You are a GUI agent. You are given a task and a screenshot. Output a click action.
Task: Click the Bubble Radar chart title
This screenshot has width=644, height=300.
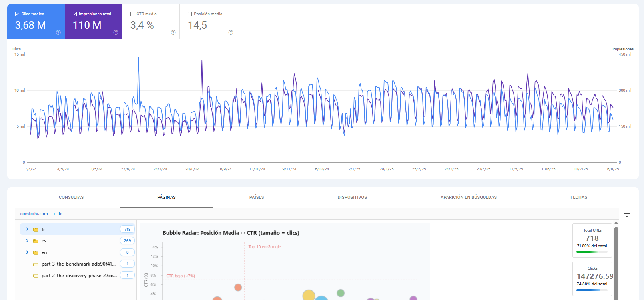click(231, 233)
